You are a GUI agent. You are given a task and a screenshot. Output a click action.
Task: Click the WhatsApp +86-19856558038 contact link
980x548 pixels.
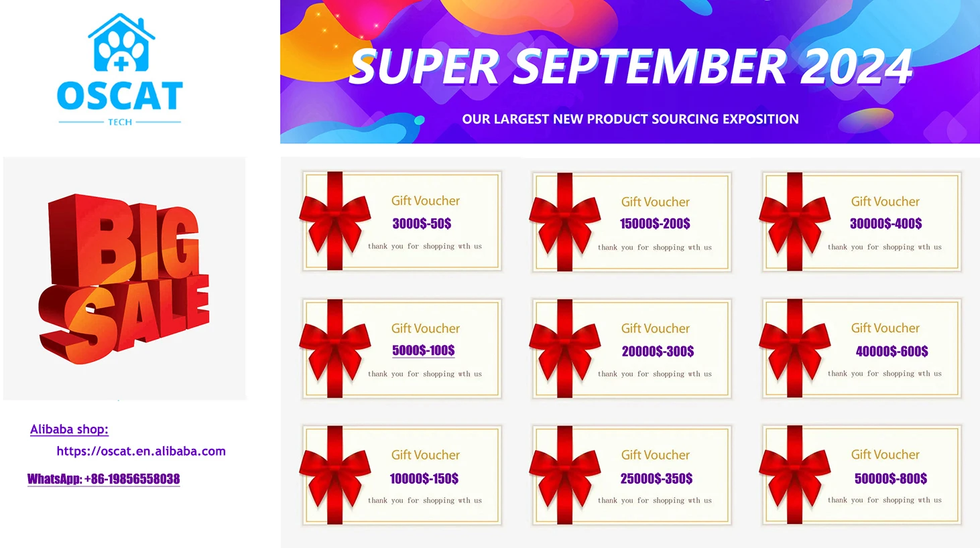pos(103,478)
